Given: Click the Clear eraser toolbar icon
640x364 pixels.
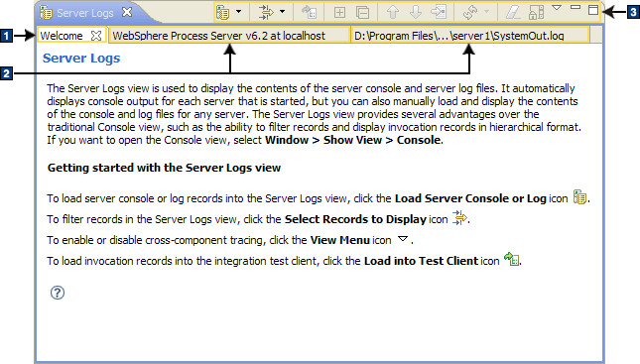Looking at the screenshot, I should 513,12.
